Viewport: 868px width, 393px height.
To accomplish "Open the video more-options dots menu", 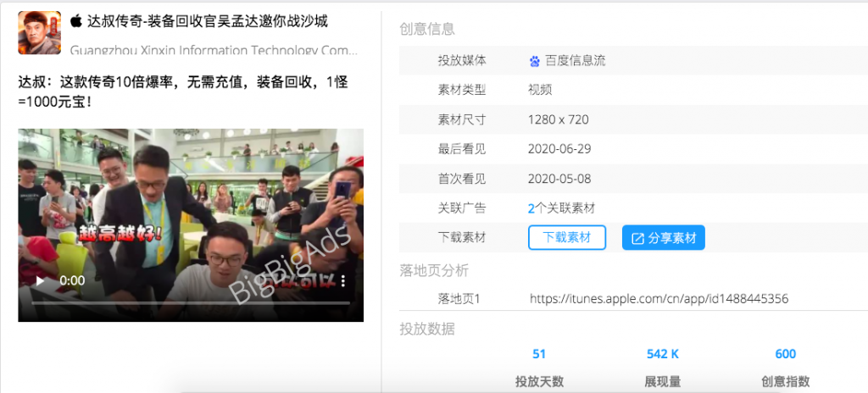I will click(x=343, y=281).
